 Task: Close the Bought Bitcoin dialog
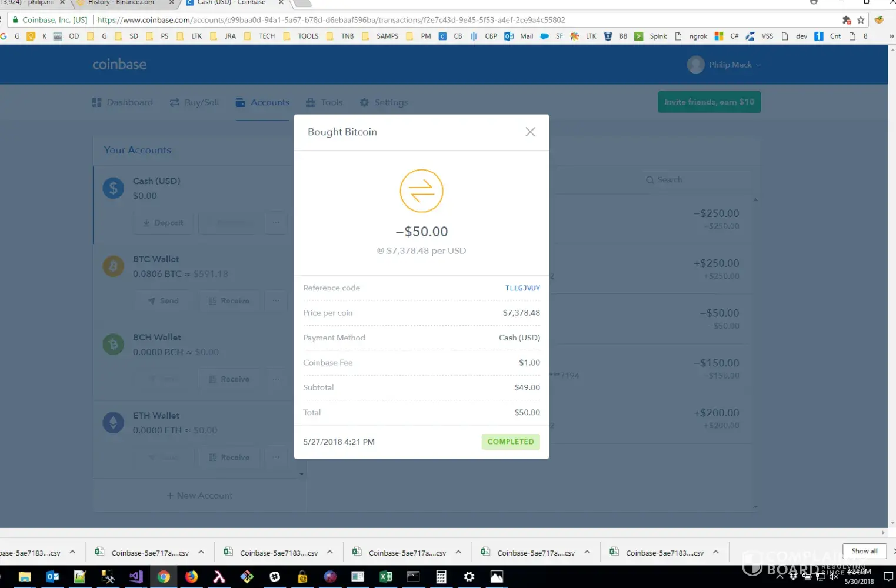[530, 132]
